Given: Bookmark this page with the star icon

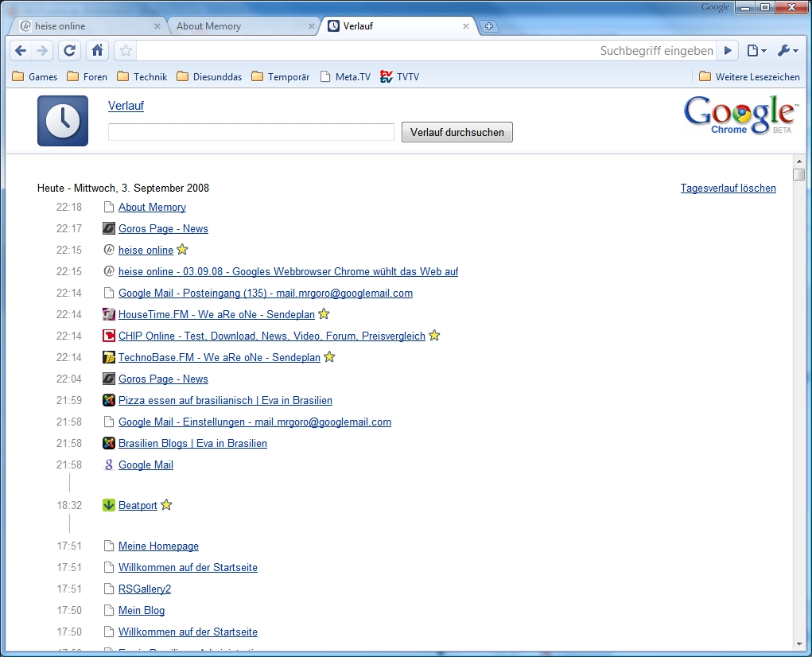Looking at the screenshot, I should tap(126, 51).
